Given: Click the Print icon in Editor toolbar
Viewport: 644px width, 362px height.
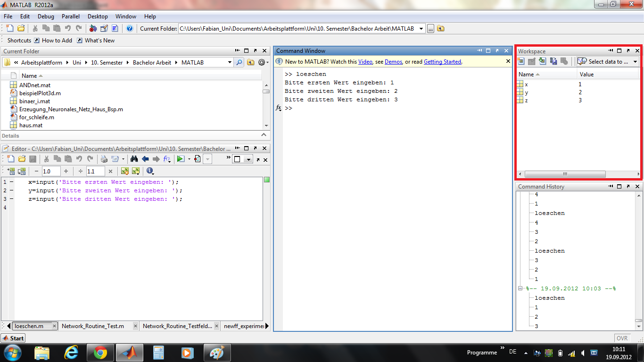Looking at the screenshot, I should [104, 159].
